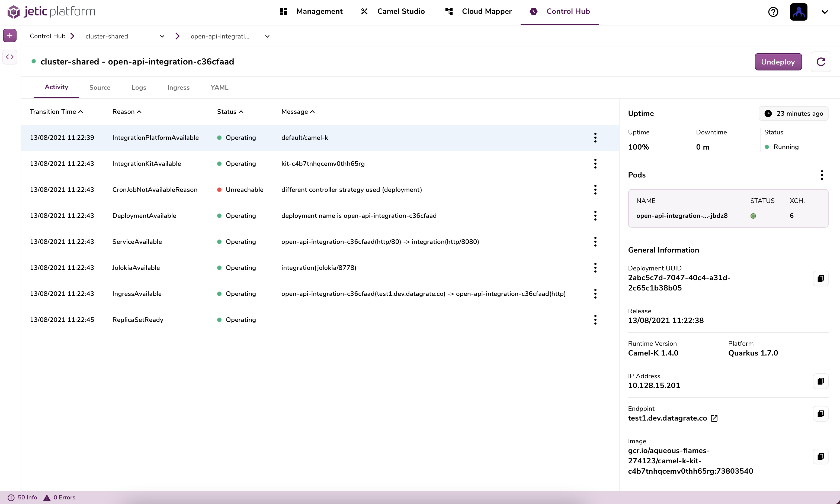This screenshot has height=504, width=840.
Task: Click the clock icon in uptime badge
Action: 768,114
